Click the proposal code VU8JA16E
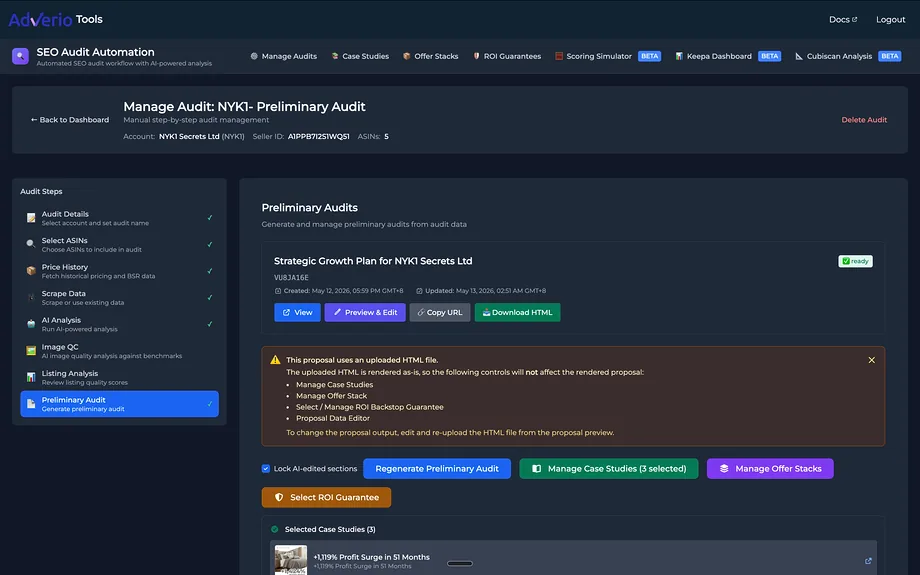Image resolution: width=920 pixels, height=575 pixels. (x=291, y=278)
